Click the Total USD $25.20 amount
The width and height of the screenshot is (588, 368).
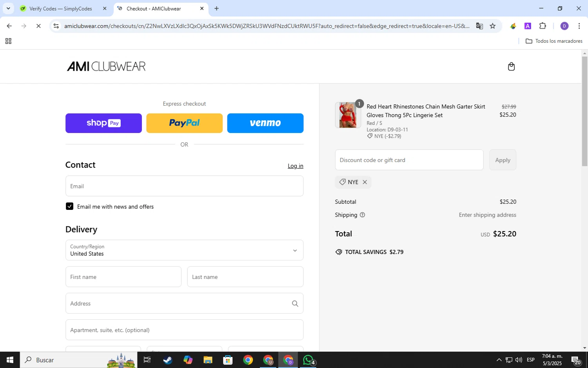pos(498,234)
